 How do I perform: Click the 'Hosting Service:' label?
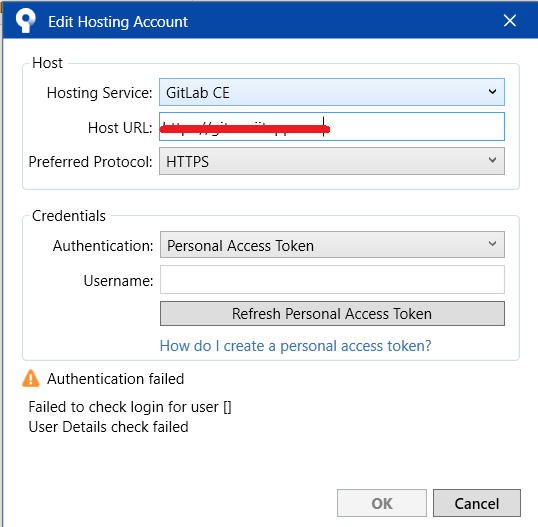100,93
